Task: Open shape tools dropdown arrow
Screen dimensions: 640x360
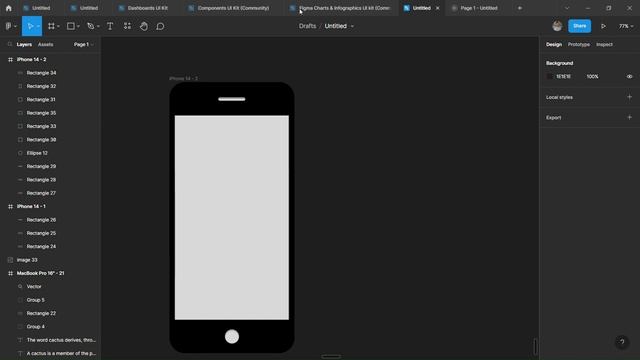Action: pyautogui.click(x=78, y=27)
